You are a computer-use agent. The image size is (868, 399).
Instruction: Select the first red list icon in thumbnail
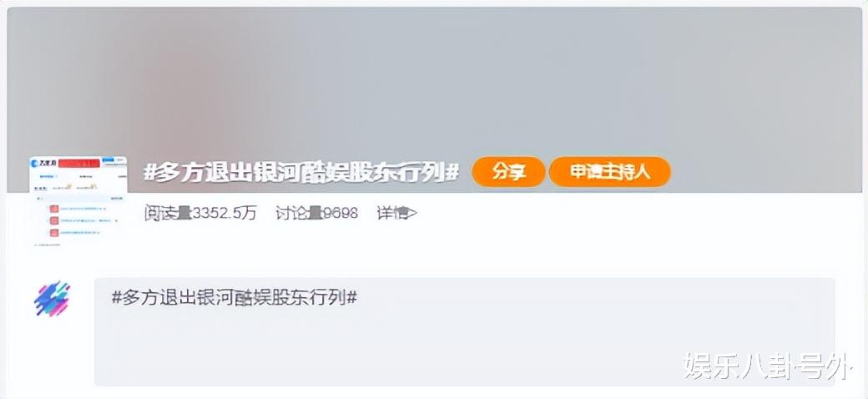coord(54,210)
